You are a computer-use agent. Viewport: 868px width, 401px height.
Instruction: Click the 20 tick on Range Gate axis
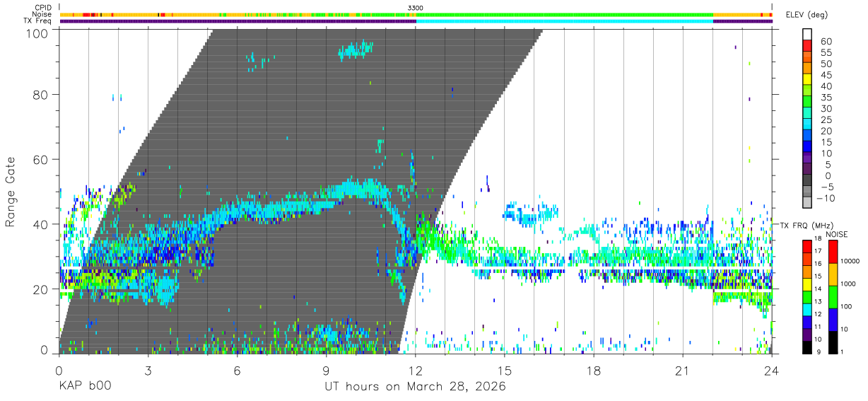42,289
